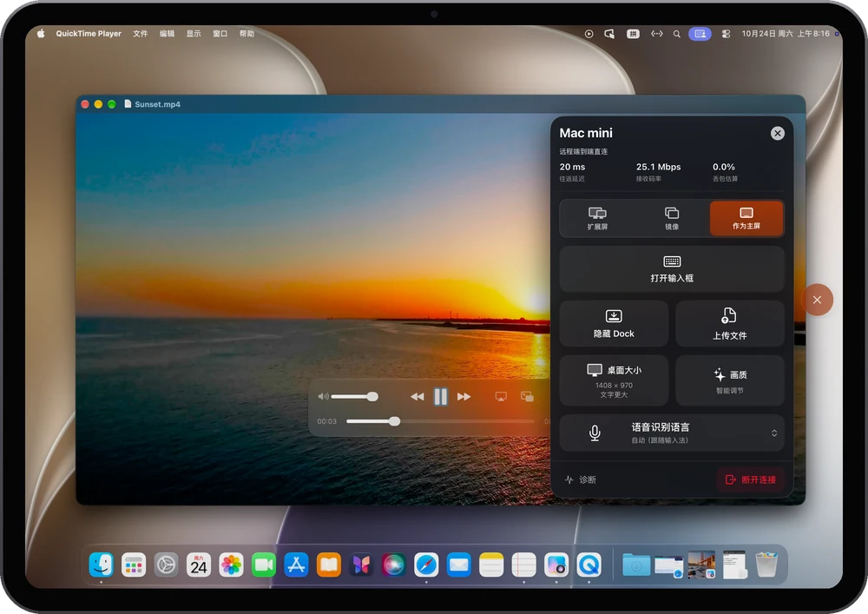Click the volume slider knob
The width and height of the screenshot is (868, 614).
372,396
